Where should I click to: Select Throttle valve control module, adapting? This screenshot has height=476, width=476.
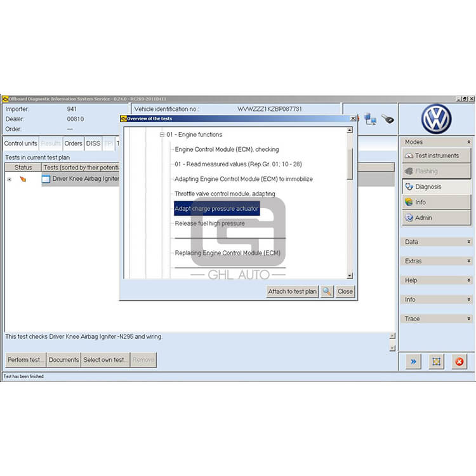[225, 194]
